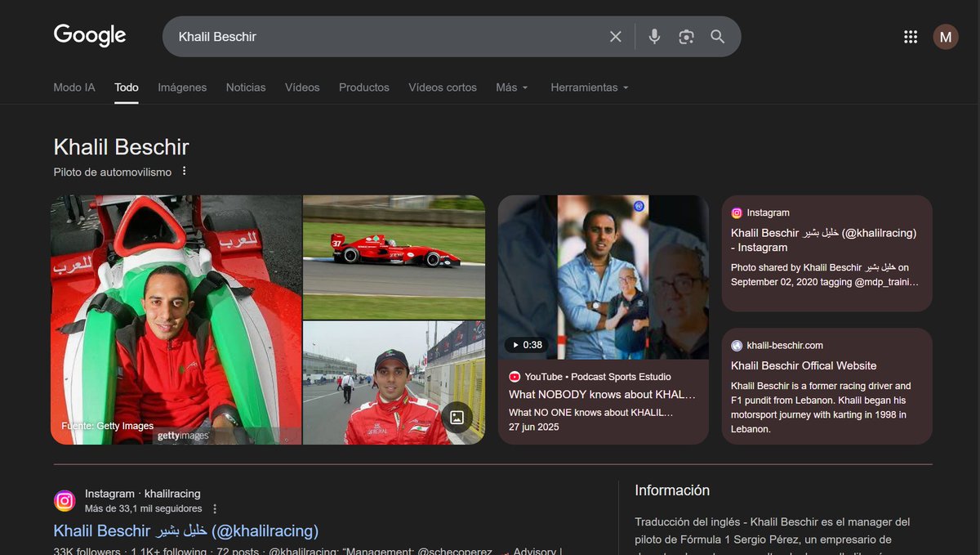Submit search with magnifying glass icon
This screenshot has width=980, height=555.
718,37
